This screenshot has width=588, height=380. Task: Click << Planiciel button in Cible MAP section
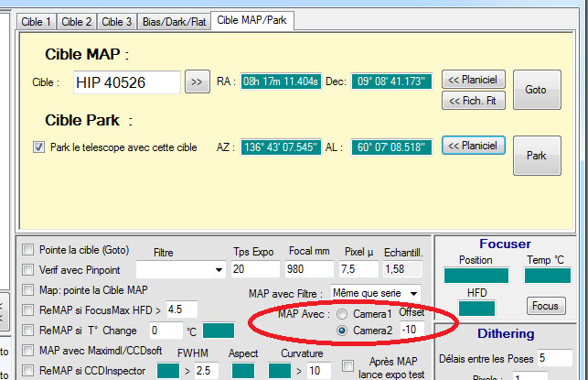(474, 80)
